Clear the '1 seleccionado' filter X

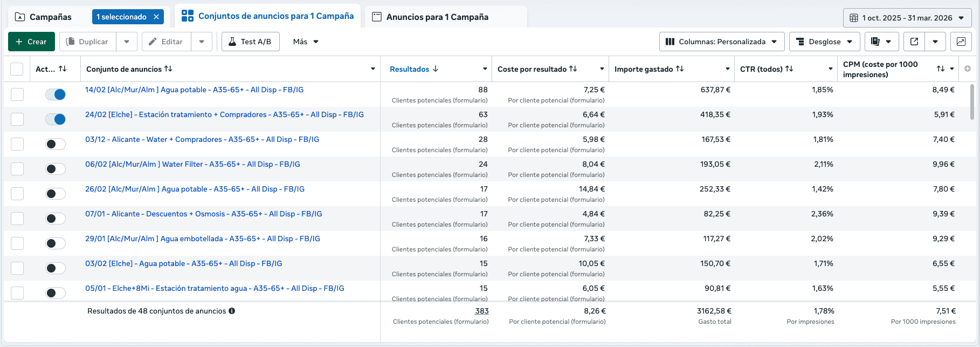tap(156, 17)
